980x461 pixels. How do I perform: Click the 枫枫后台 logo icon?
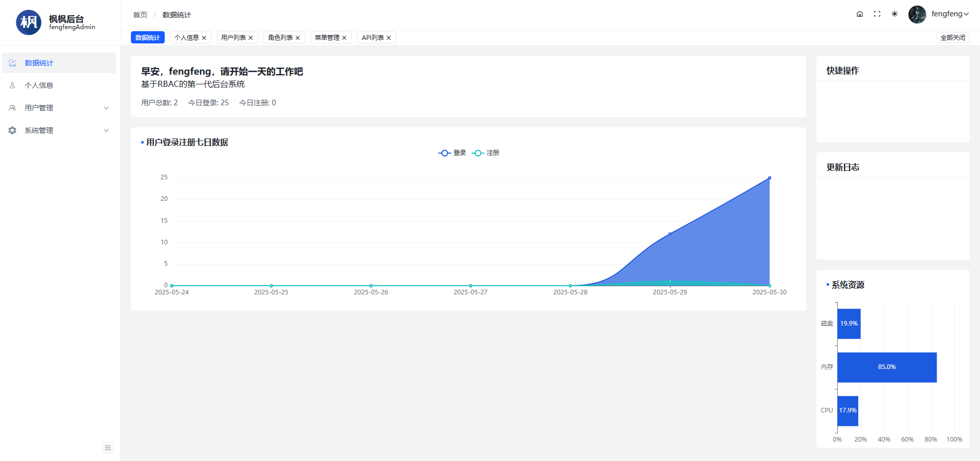tap(29, 22)
